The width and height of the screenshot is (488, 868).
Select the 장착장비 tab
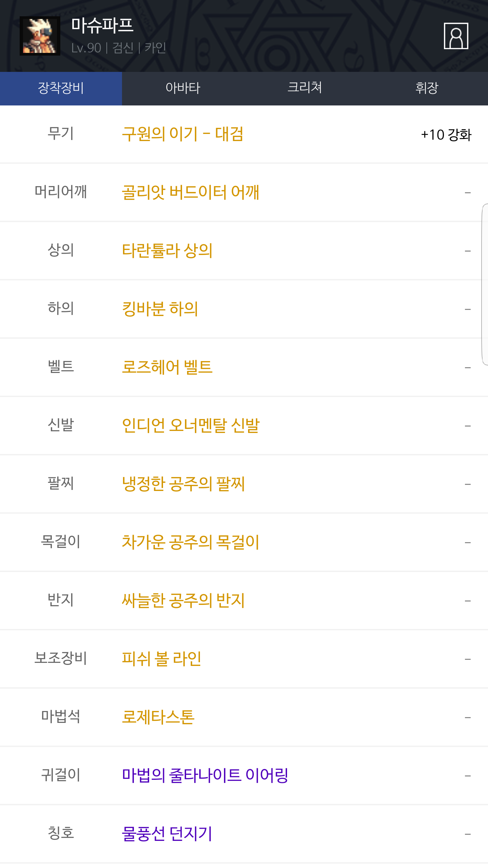61,88
